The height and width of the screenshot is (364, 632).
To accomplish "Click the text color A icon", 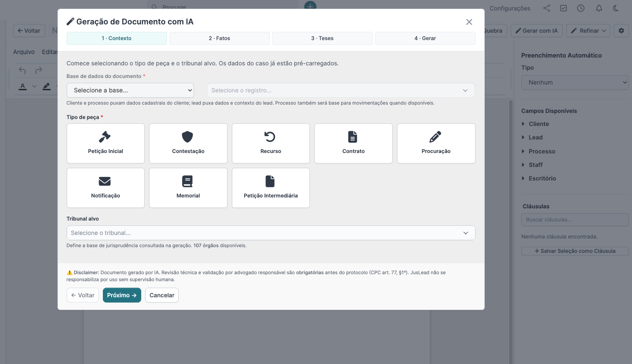I will 23,86.
